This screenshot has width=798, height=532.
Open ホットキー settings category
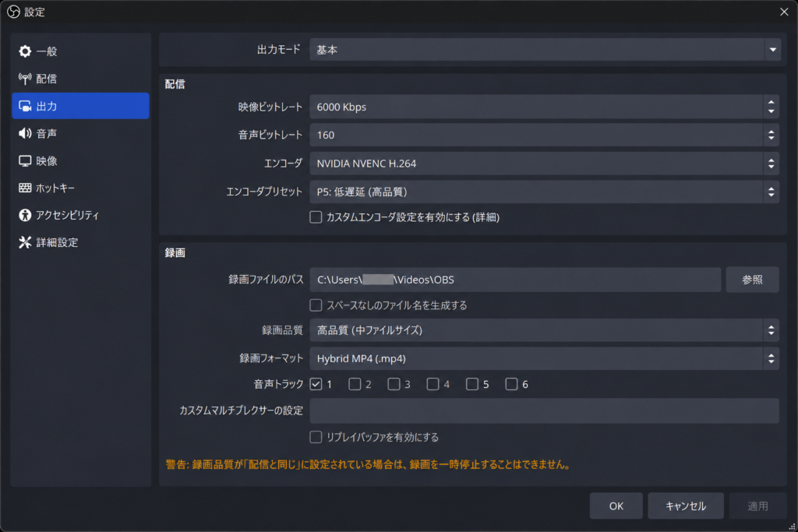80,188
